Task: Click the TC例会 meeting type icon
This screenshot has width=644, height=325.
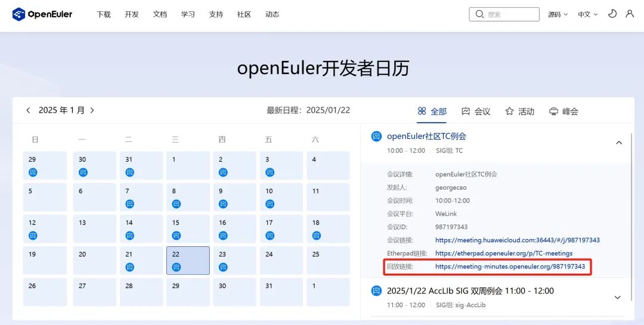Action: (x=376, y=137)
